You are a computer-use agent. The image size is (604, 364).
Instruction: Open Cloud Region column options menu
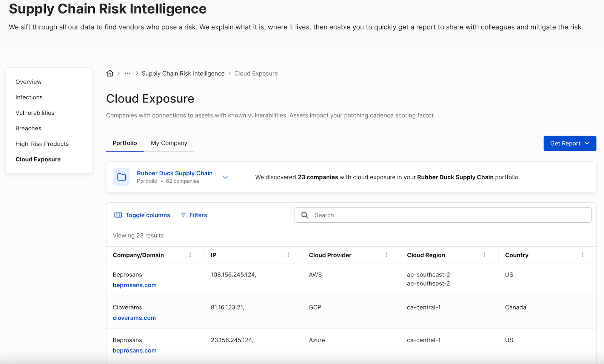pos(484,255)
